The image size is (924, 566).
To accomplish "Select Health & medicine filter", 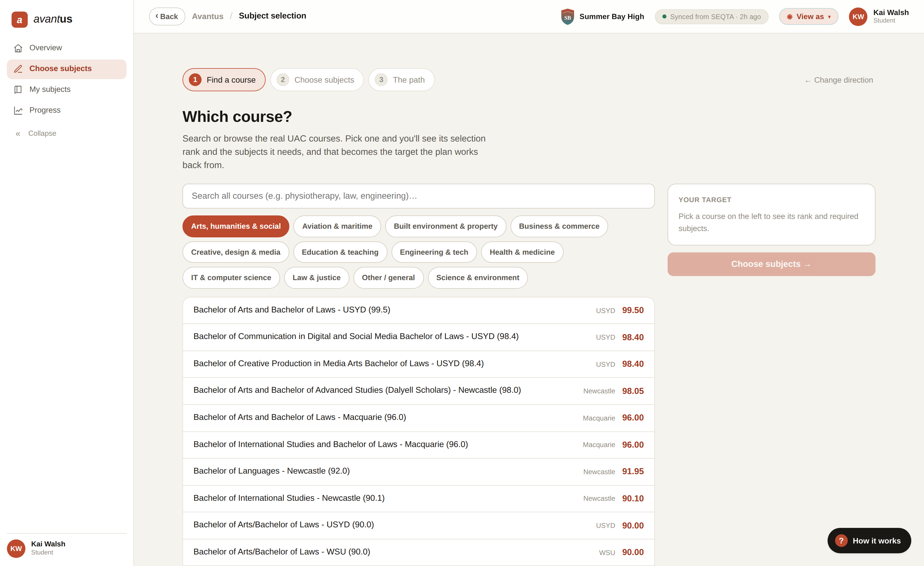I will click(x=522, y=252).
